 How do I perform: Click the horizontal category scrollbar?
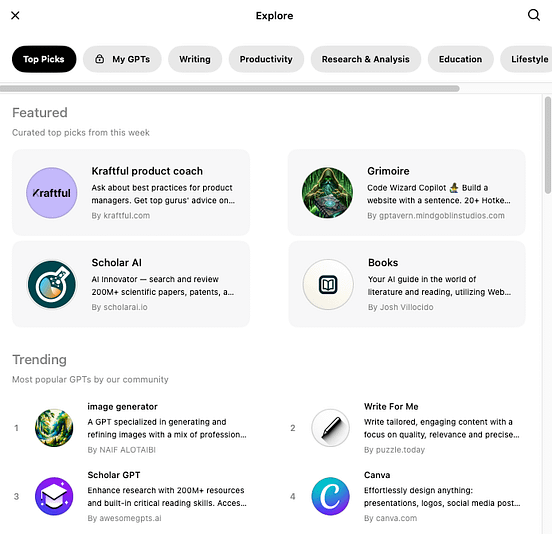(x=230, y=88)
